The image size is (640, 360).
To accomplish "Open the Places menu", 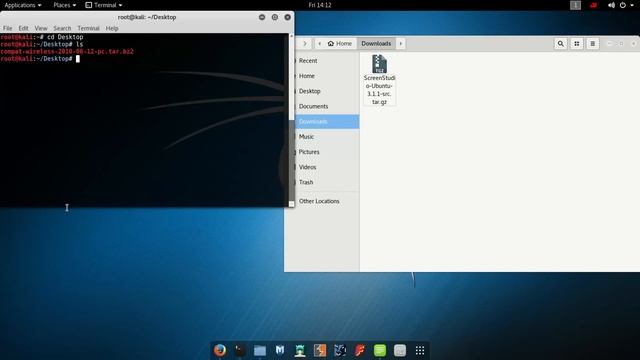I will click(64, 5).
